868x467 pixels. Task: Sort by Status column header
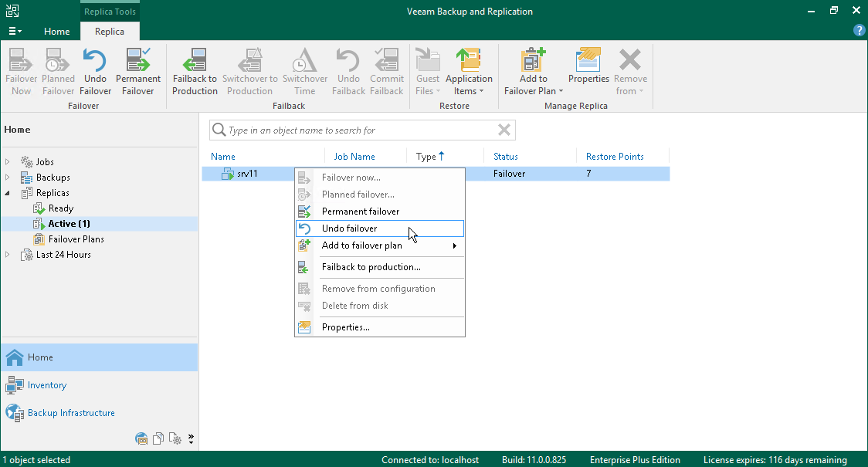click(506, 157)
